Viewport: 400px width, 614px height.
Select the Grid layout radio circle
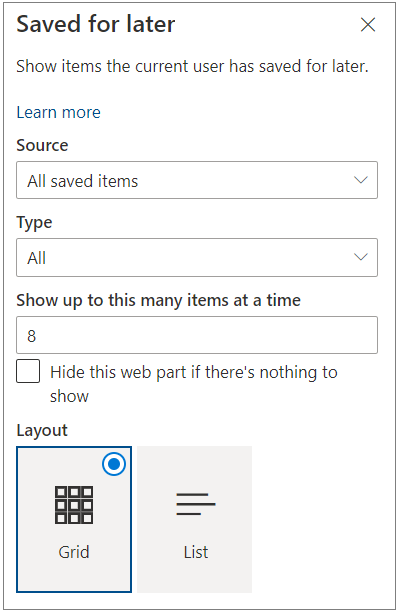114,464
